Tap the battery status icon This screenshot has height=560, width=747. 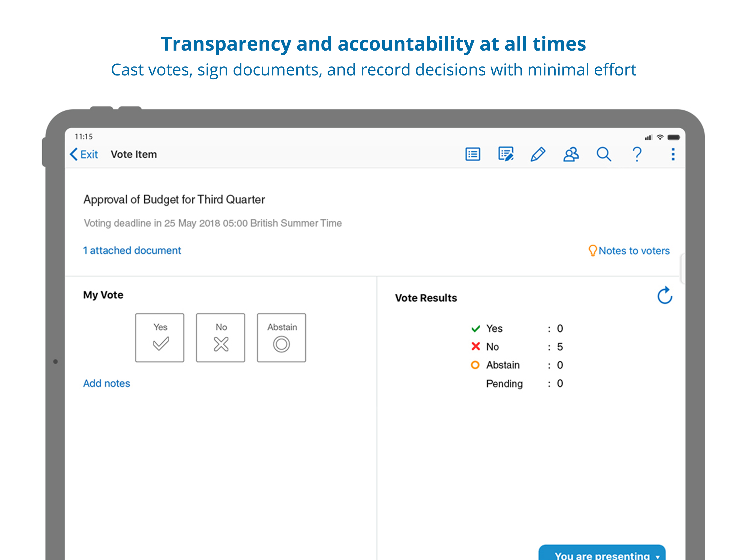pyautogui.click(x=674, y=137)
